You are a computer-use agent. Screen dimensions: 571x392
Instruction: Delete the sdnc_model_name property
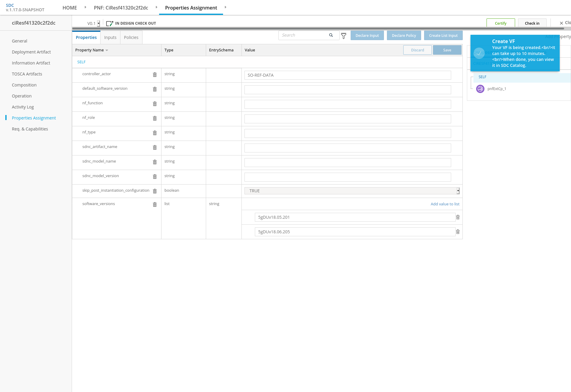155,162
